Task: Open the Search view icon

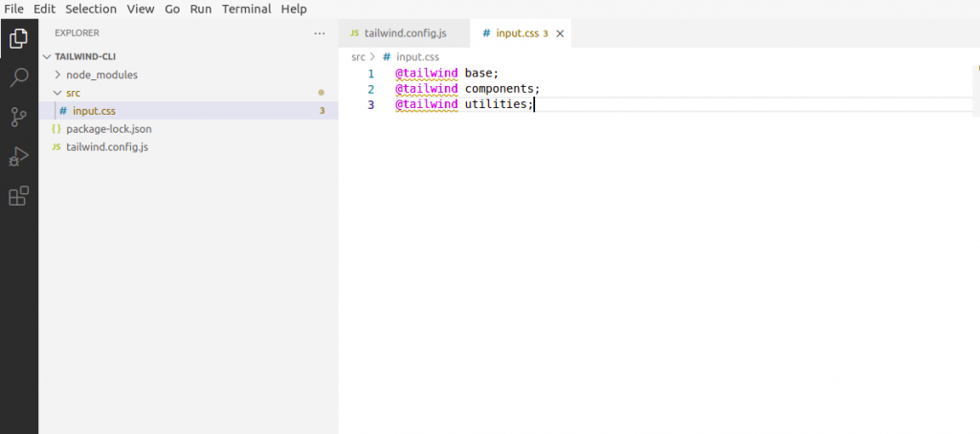Action: coord(19,77)
